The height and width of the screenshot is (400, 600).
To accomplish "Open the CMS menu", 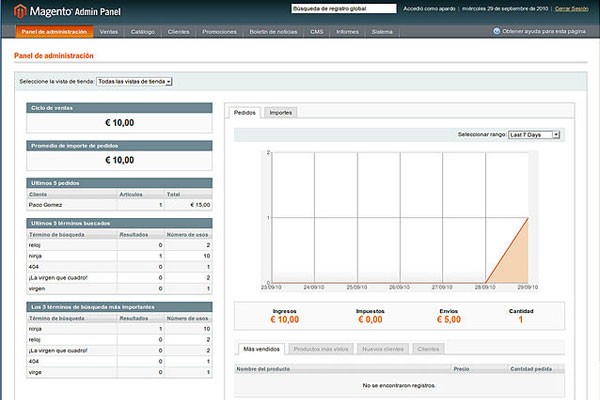I will point(316,32).
